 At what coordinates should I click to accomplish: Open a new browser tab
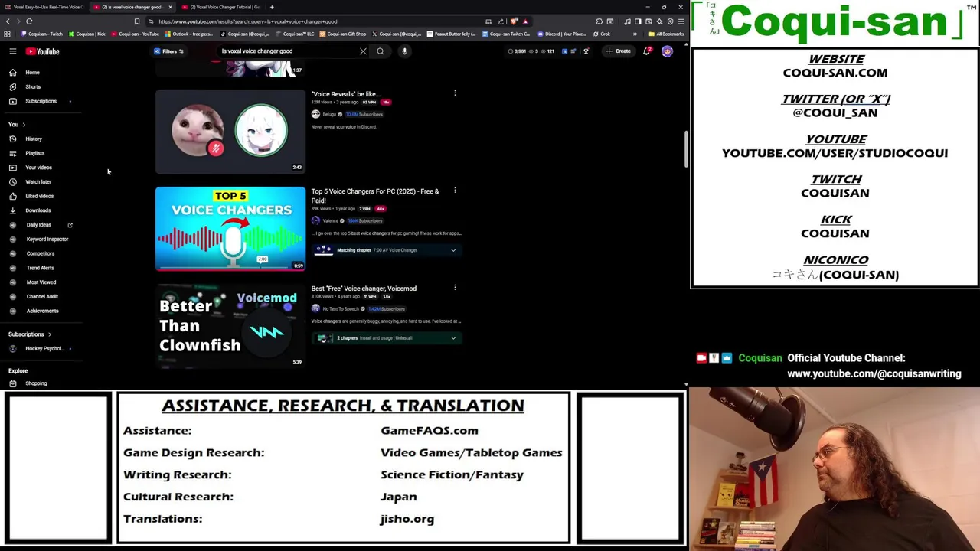272,7
